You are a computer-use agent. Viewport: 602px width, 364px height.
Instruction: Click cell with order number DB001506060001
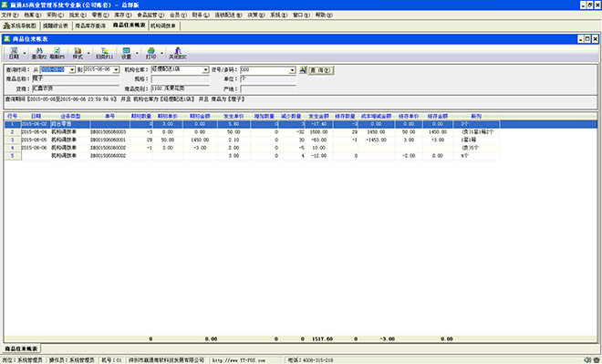pyautogui.click(x=109, y=140)
